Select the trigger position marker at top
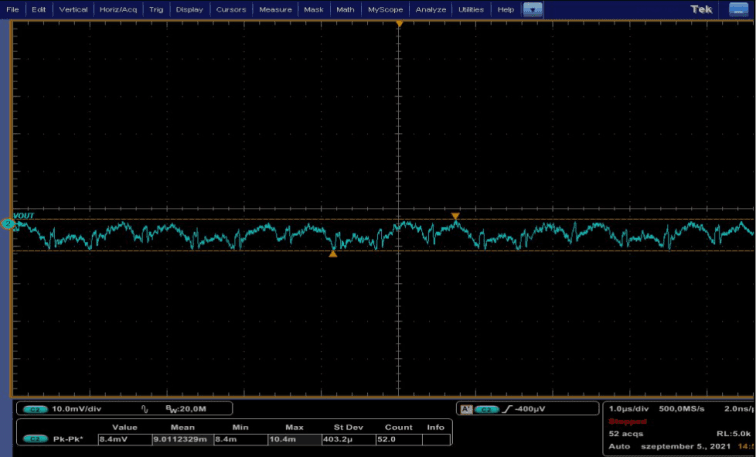The width and height of the screenshot is (756, 457). point(399,22)
